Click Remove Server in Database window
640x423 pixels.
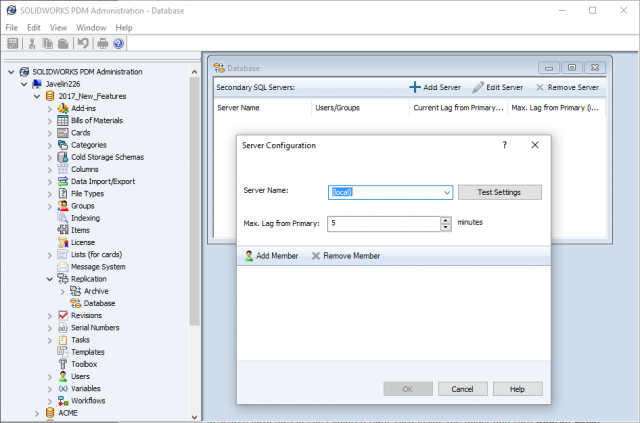[x=567, y=87]
